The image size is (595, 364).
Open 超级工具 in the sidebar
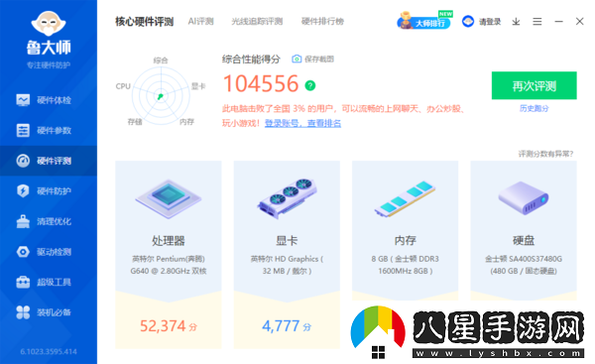(x=49, y=282)
